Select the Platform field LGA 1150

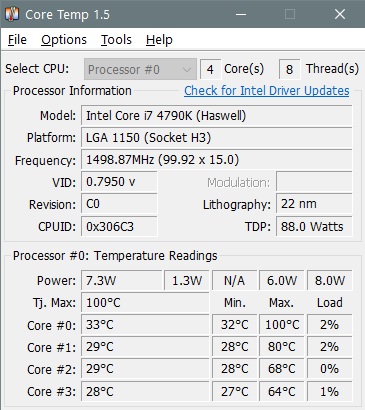tap(217, 138)
